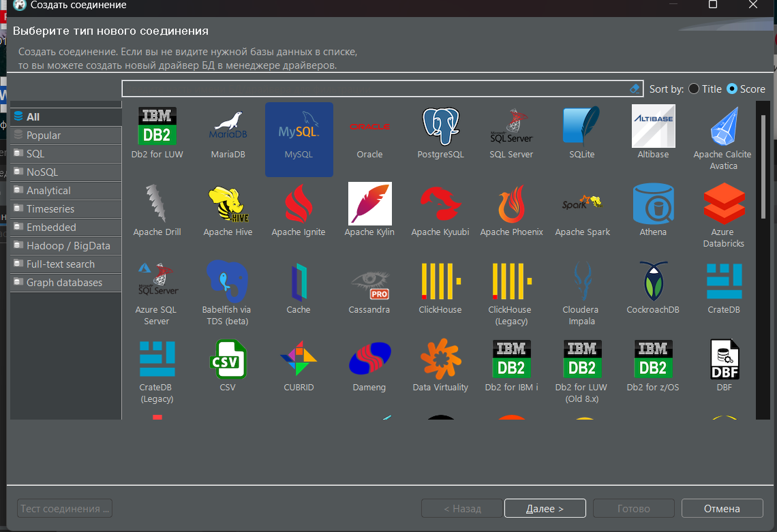Screen dimensions: 777x532
Task: Select the Cache database icon
Action: click(299, 282)
